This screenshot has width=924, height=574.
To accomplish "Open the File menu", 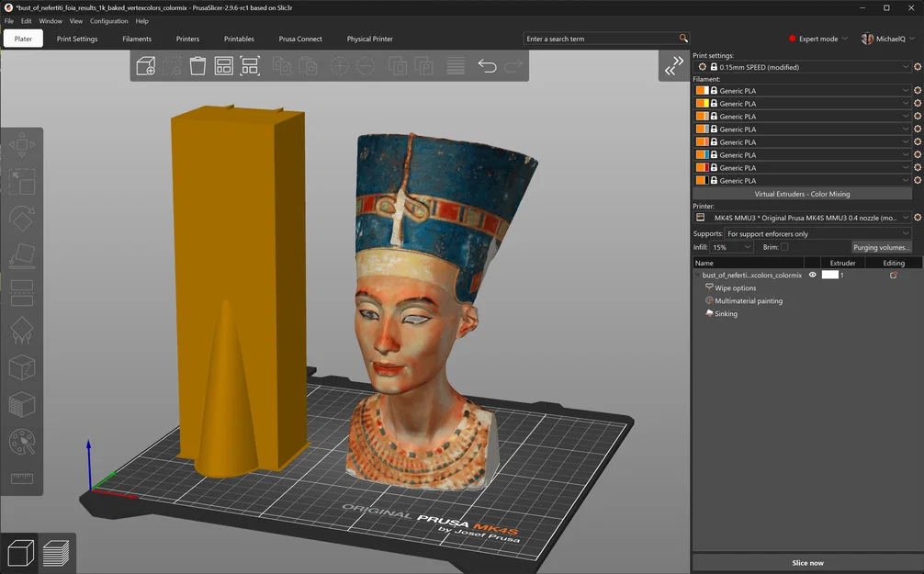I will [9, 21].
